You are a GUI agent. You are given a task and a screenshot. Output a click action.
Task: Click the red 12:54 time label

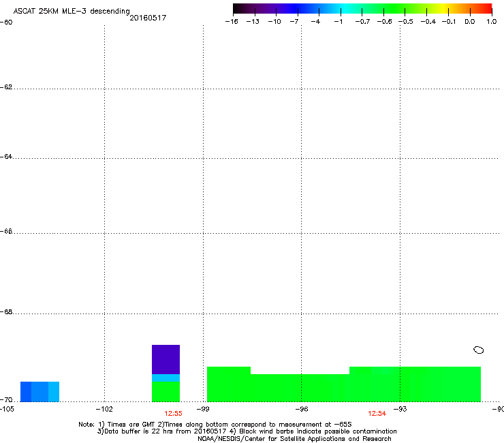pyautogui.click(x=377, y=414)
